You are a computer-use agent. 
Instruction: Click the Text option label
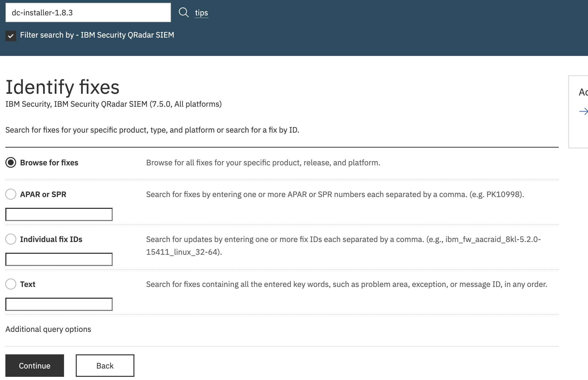click(x=28, y=284)
